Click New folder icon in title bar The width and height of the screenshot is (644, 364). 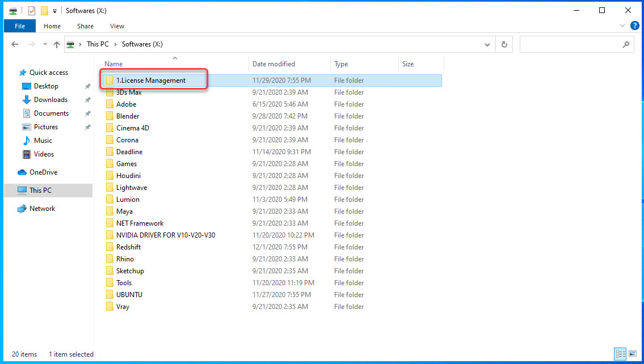pos(44,11)
